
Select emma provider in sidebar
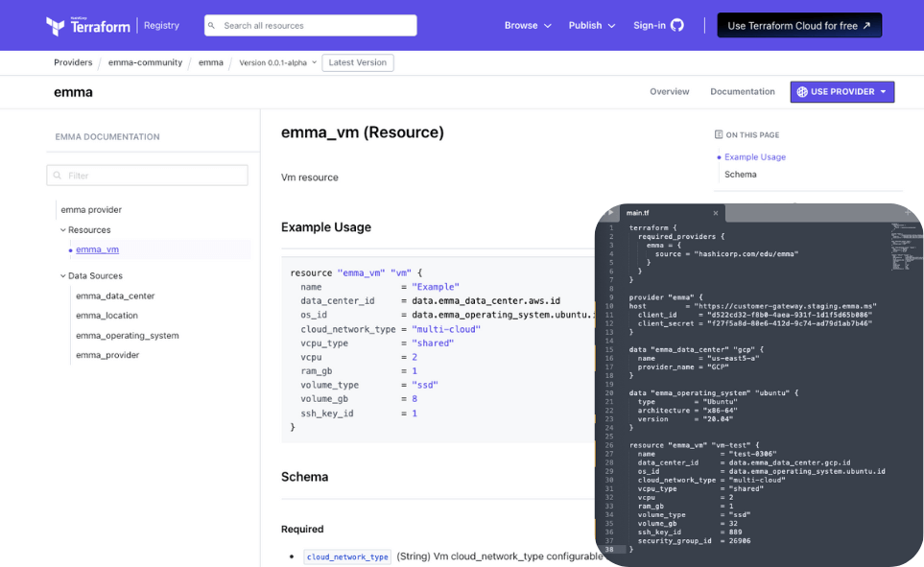point(91,210)
